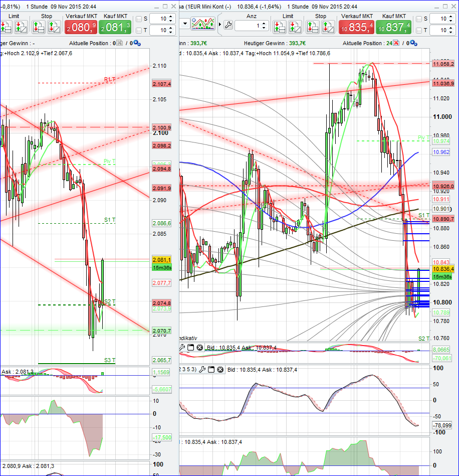This screenshot has width=459, height=476.
Task: Close position 24 with the red X icon
Action: (396, 43)
